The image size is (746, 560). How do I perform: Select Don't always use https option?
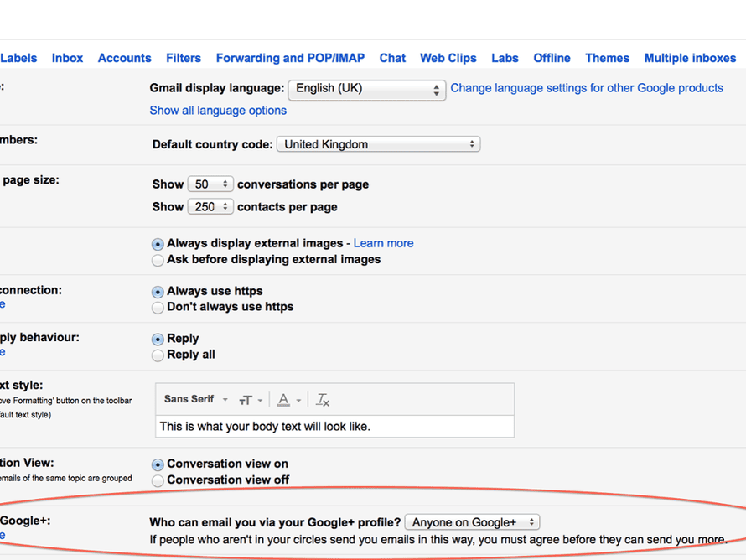pyautogui.click(x=158, y=308)
